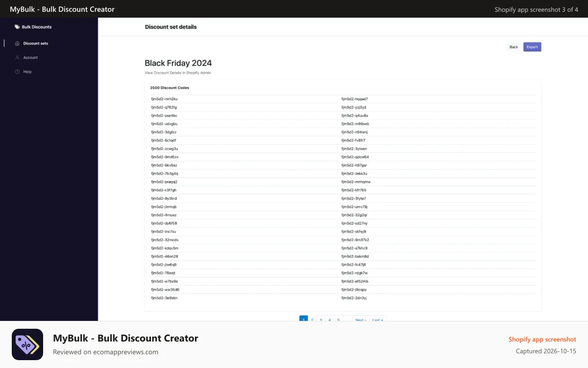588x368 pixels.
Task: Open Discount sets in the sidebar
Action: [36, 43]
